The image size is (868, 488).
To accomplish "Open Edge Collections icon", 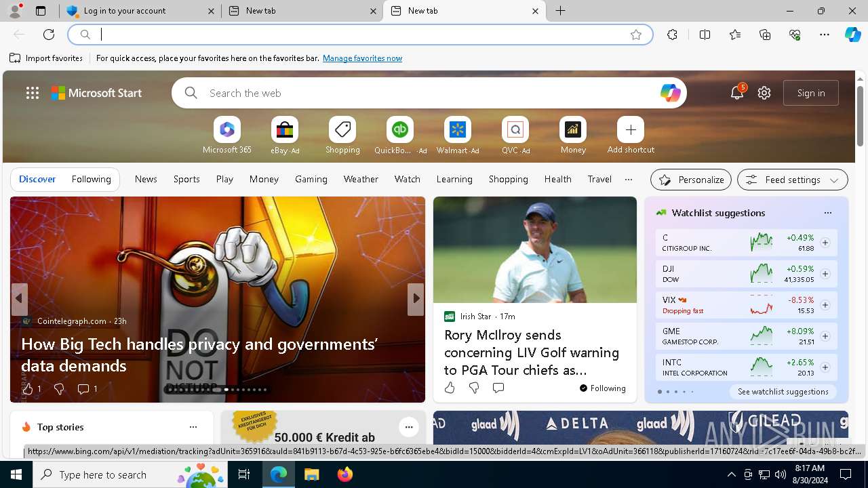I will click(x=765, y=35).
